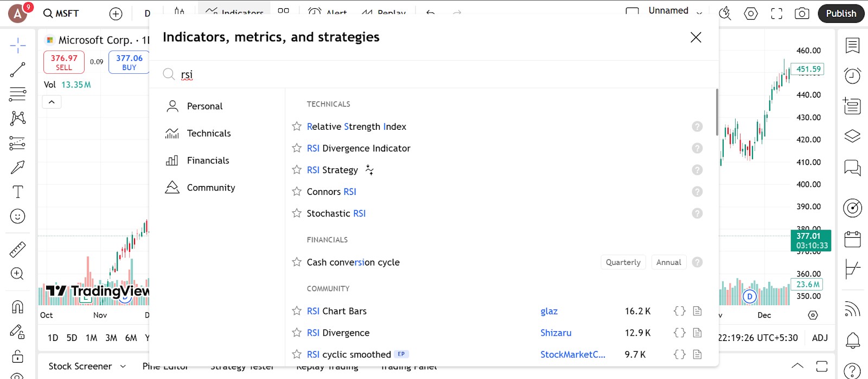Collapse the chart legend with chevron

(x=52, y=102)
